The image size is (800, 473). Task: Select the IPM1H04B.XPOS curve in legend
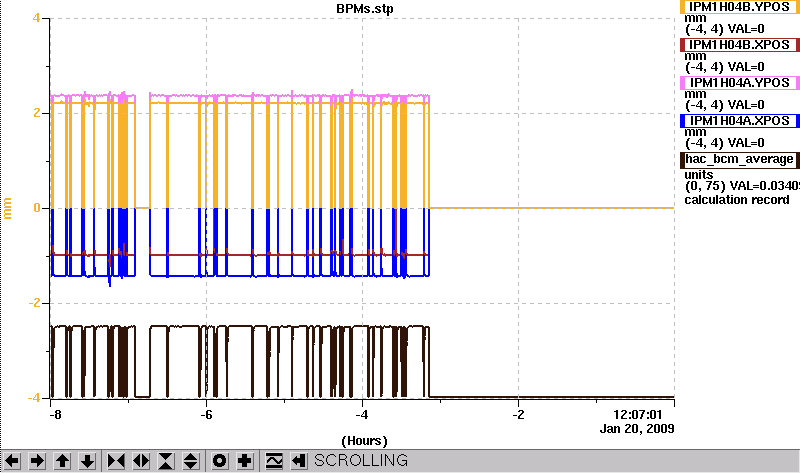pyautogui.click(x=739, y=45)
